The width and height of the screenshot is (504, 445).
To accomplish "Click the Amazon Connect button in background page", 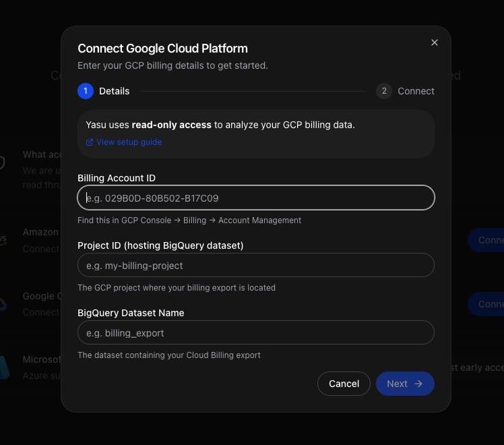I will pos(486,240).
